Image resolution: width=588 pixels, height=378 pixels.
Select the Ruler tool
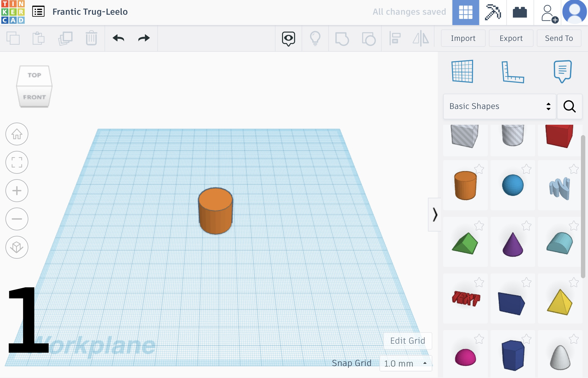pos(513,72)
